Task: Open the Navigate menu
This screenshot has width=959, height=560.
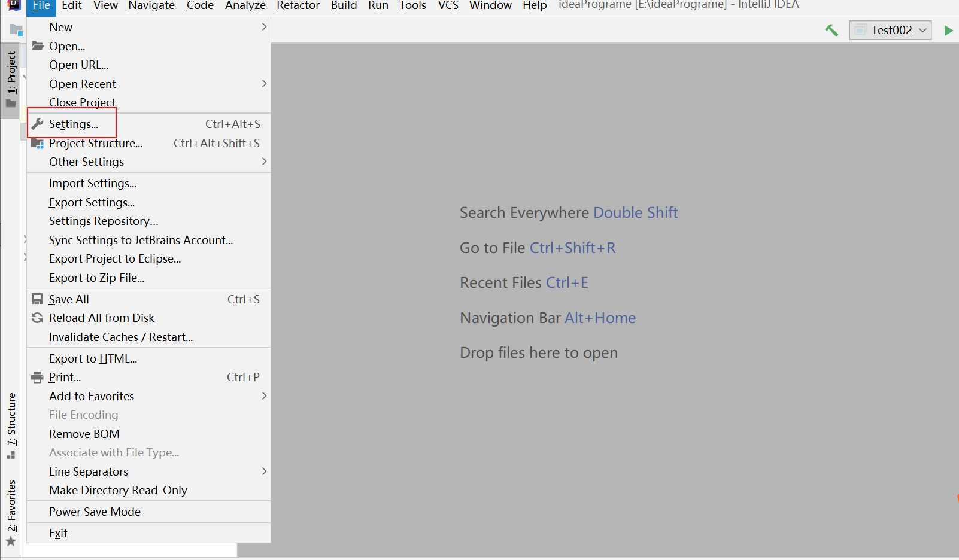Action: (x=151, y=6)
